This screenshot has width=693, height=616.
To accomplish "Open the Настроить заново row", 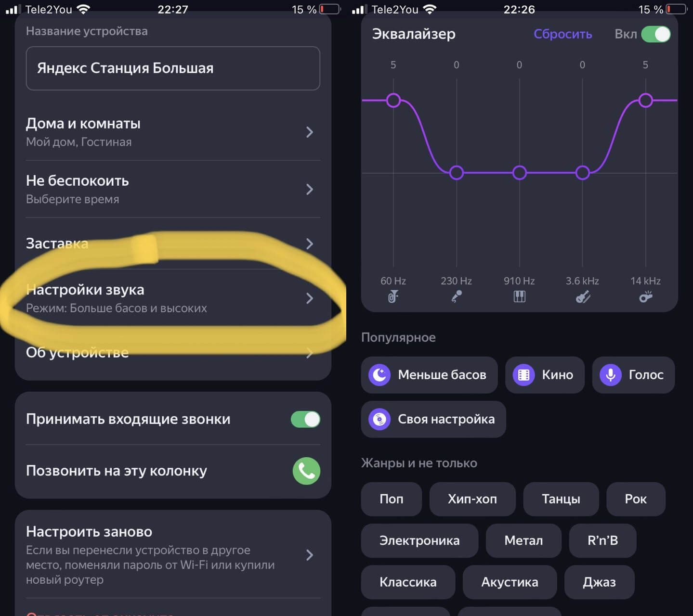I will click(173, 555).
